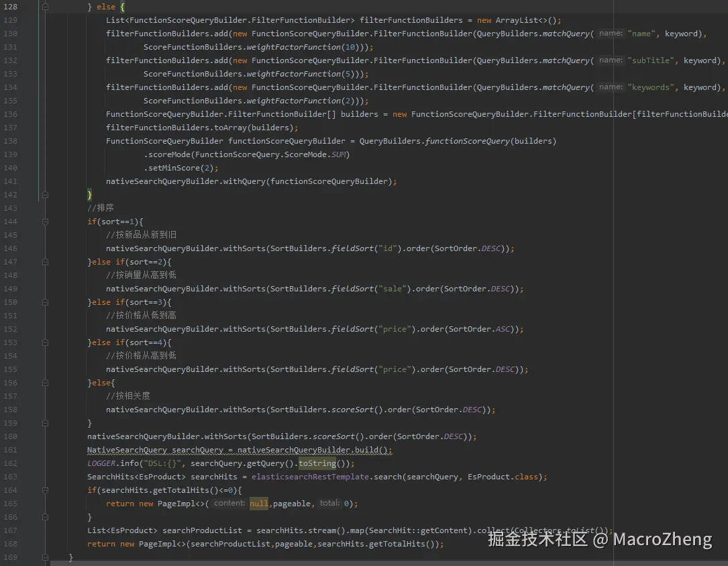Collapse the final else block at line 156
This screenshot has width=728, height=566.
[x=45, y=383]
